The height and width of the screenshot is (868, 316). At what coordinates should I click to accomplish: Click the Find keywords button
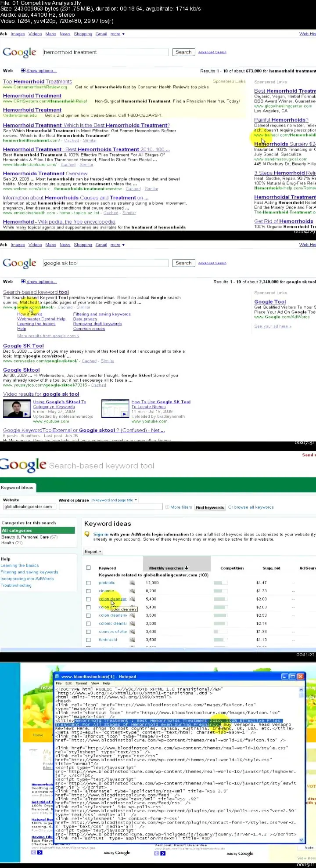(210, 507)
